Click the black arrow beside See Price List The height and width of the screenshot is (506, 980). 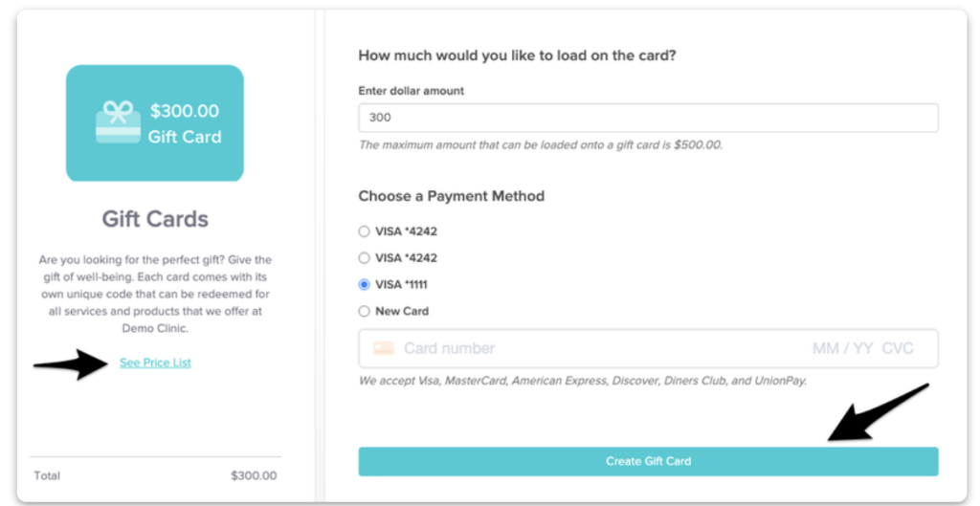click(71, 364)
